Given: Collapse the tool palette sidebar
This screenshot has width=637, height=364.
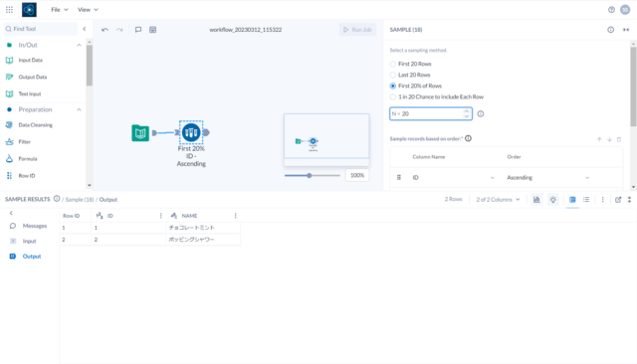Looking at the screenshot, I should [85, 29].
